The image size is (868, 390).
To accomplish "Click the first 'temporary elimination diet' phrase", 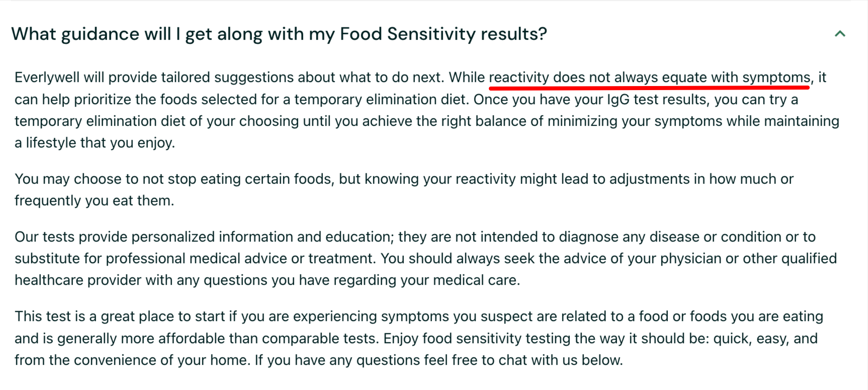I will [380, 100].
